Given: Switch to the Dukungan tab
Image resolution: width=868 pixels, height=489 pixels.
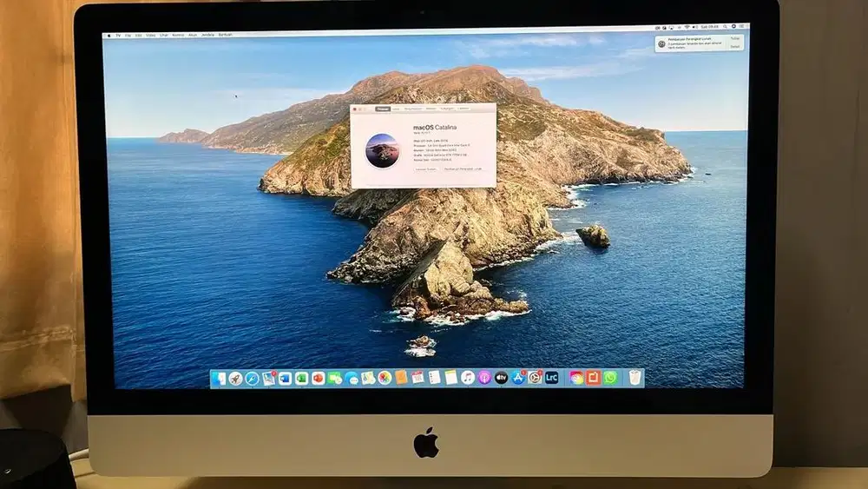Looking at the screenshot, I should (447, 109).
